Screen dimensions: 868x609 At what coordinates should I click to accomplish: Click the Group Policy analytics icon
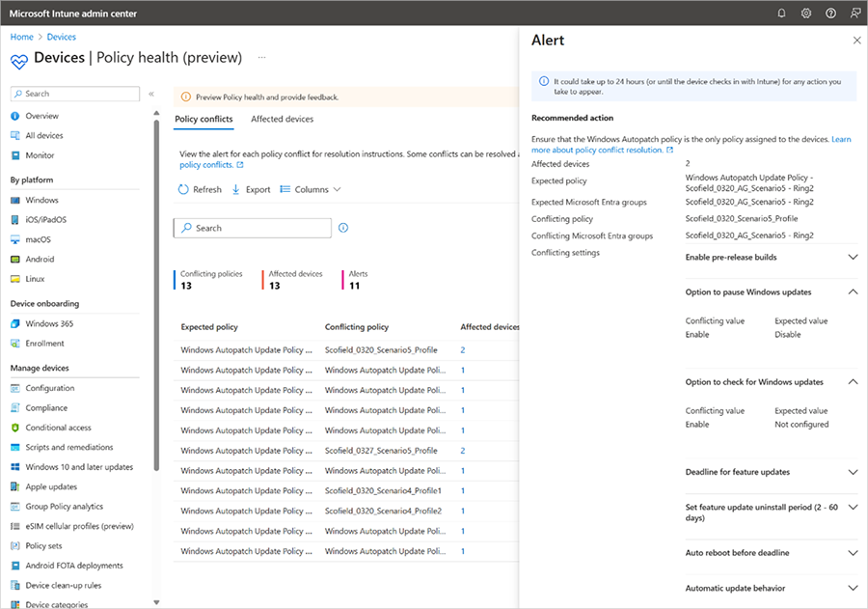point(14,507)
